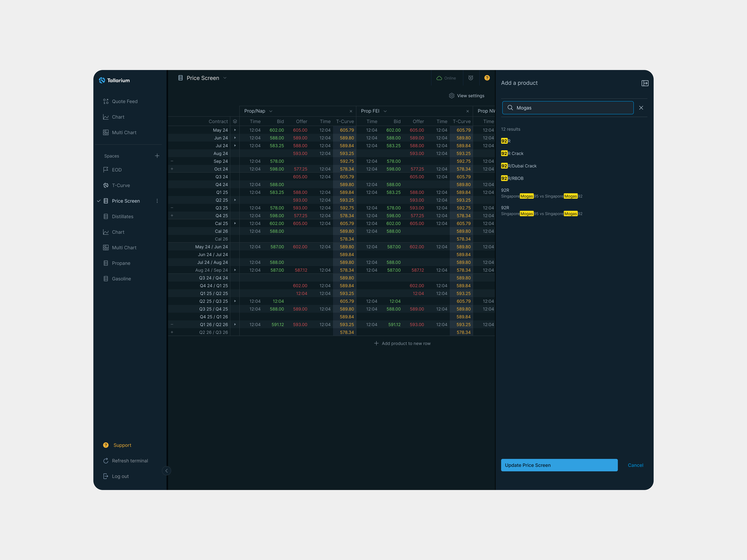This screenshot has width=747, height=560.
Task: Click the Tallarium logo icon
Action: (x=102, y=80)
